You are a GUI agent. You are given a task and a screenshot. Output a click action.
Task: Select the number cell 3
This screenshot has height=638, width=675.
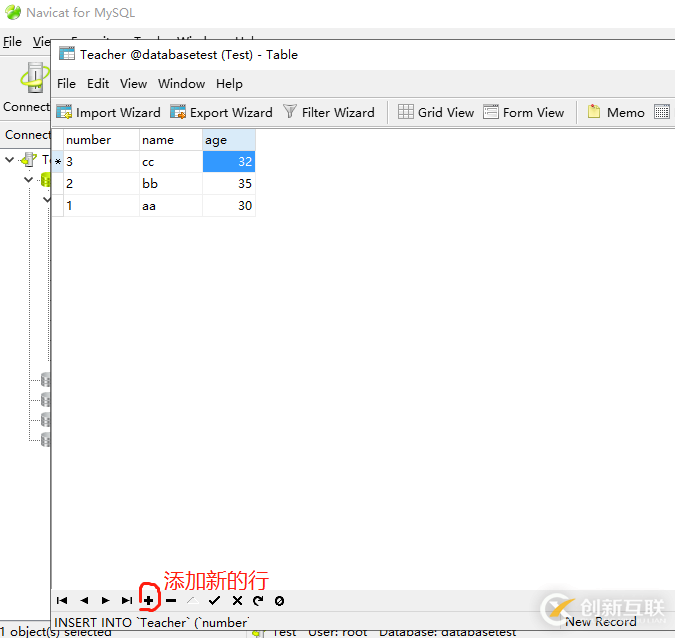(101, 162)
